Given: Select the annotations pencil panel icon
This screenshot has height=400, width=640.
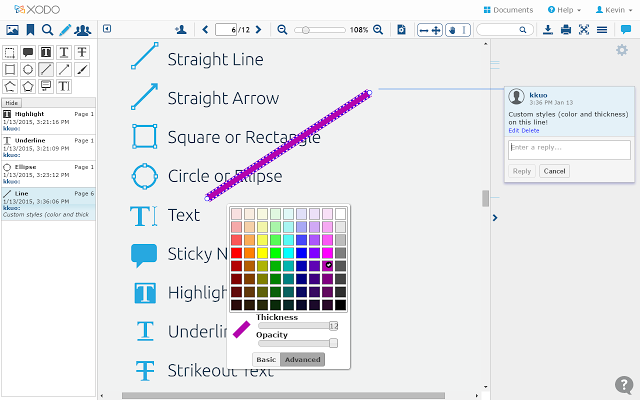Looking at the screenshot, I should [x=65, y=30].
